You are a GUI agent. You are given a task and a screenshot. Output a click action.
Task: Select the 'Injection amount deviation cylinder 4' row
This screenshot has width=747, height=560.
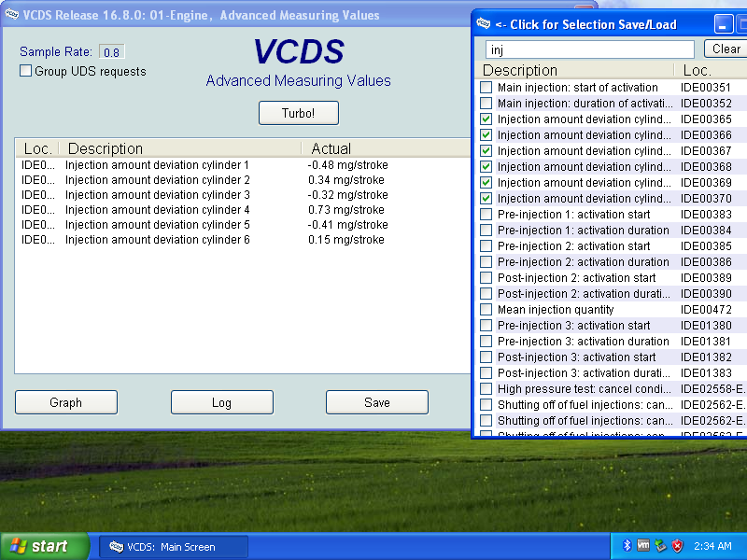(x=243, y=209)
